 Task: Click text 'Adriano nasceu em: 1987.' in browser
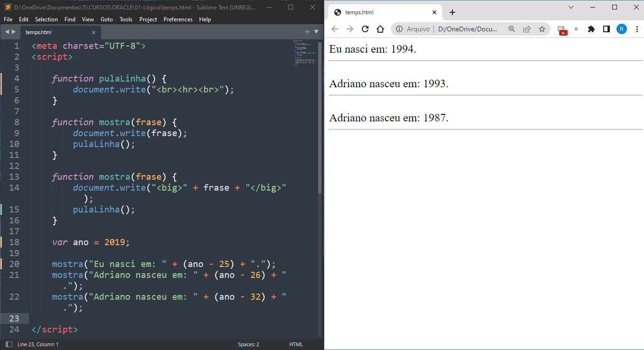coord(389,118)
